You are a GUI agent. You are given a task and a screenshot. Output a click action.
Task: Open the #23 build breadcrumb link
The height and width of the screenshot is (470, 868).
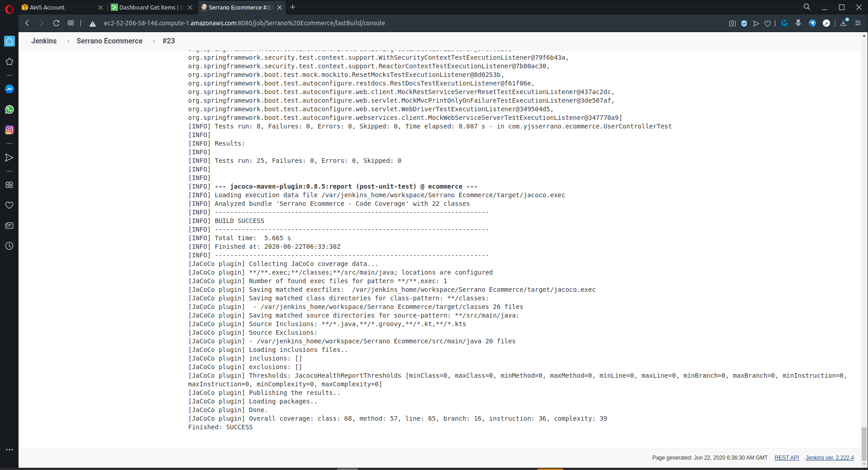pos(169,41)
